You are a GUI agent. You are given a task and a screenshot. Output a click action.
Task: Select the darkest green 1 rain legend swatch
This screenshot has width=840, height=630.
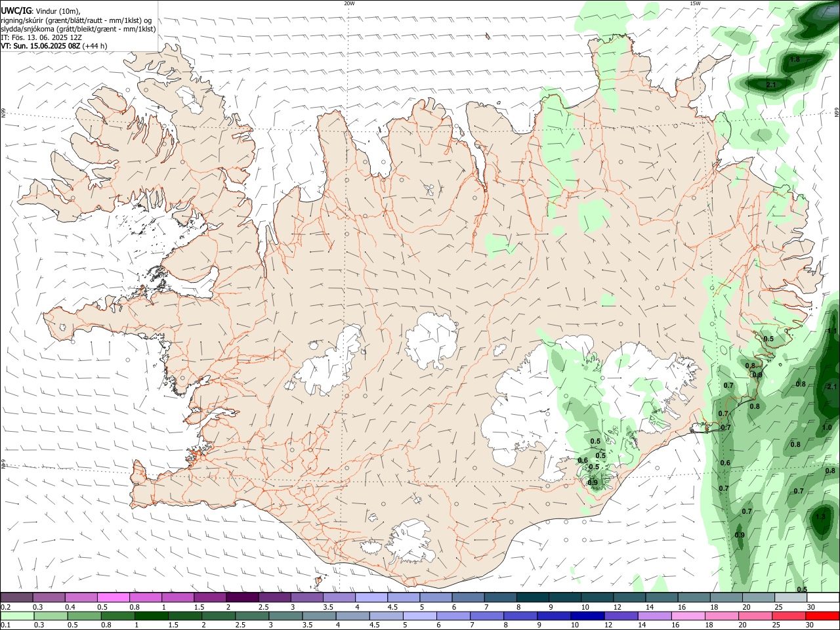[x=151, y=616]
